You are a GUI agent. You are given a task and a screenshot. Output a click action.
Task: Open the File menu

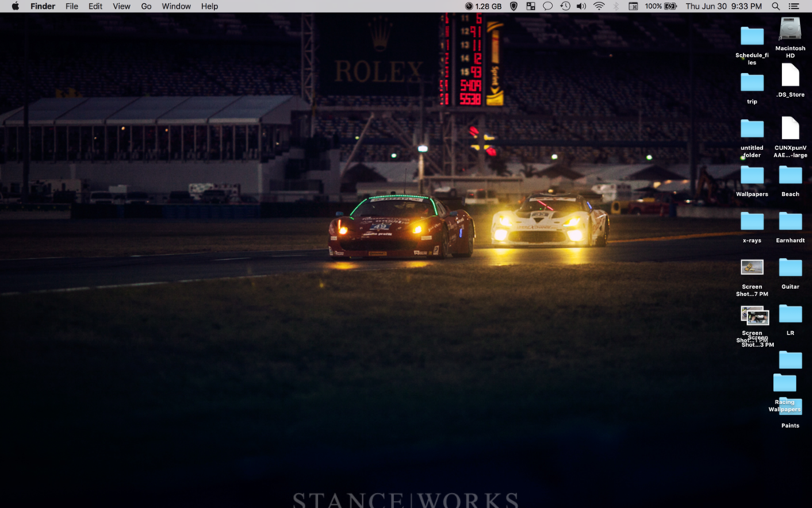tap(71, 6)
